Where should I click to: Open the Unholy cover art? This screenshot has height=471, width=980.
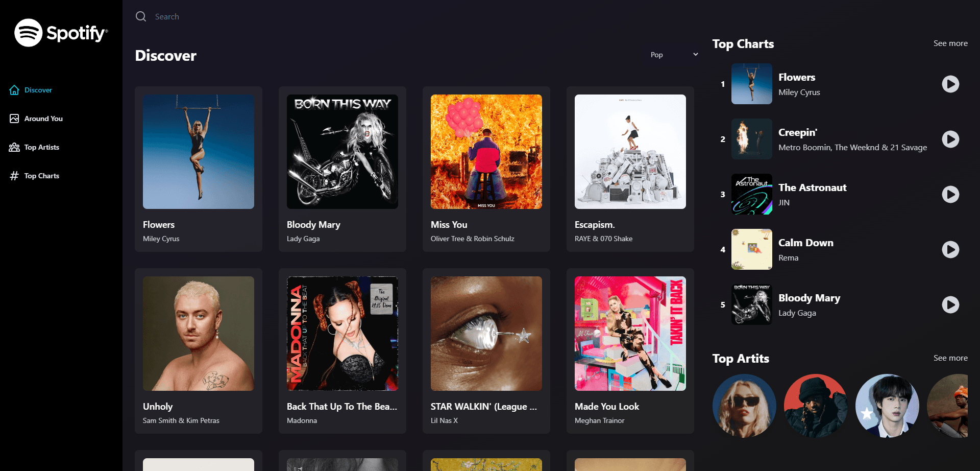pyautogui.click(x=199, y=334)
